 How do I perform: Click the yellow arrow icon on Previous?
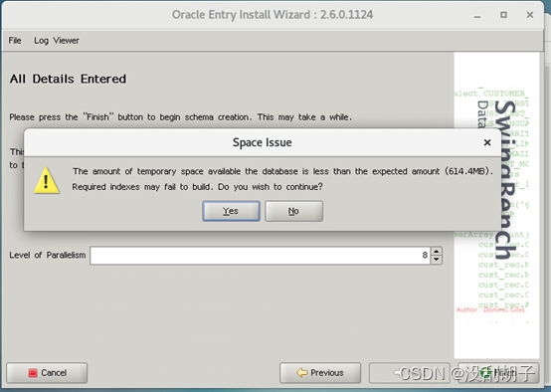(x=301, y=373)
